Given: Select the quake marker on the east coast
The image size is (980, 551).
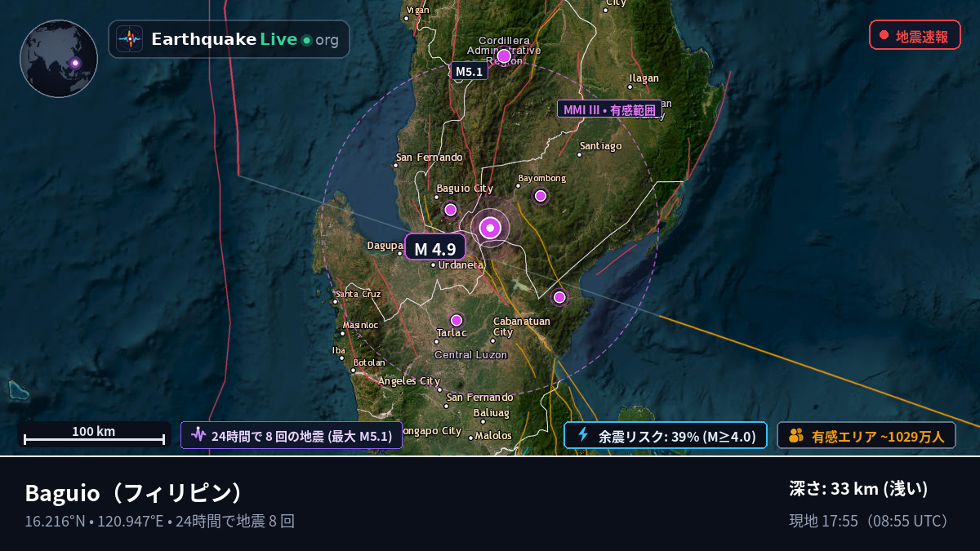Looking at the screenshot, I should (559, 297).
